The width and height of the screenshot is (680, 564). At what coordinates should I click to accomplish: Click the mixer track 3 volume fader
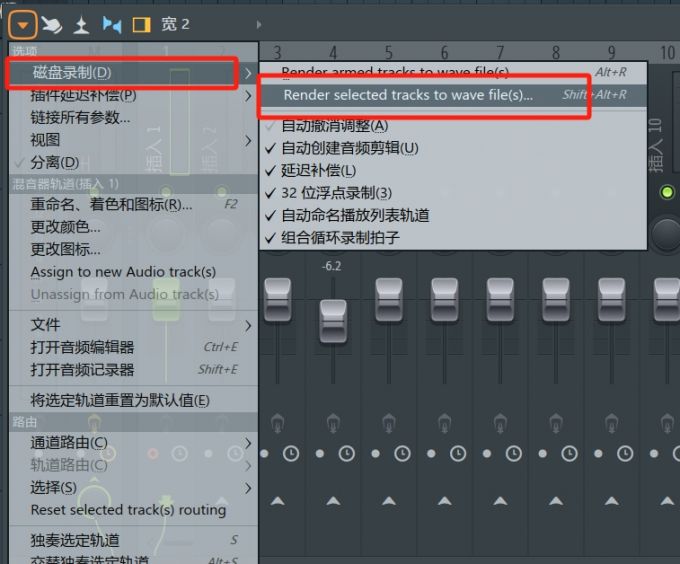click(278, 300)
